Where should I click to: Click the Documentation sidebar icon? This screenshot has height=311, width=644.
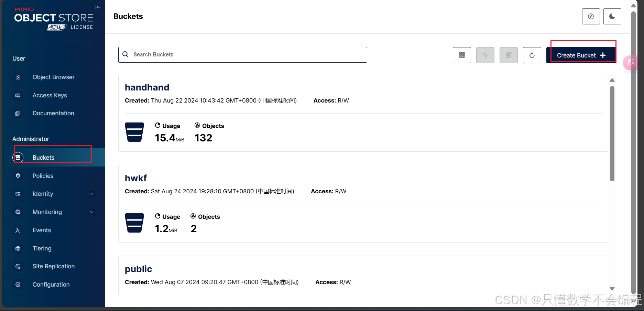click(x=18, y=113)
